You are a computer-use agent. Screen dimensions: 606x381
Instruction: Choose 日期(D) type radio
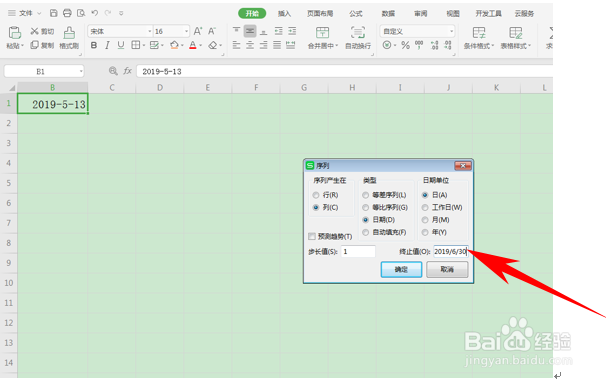coord(366,220)
